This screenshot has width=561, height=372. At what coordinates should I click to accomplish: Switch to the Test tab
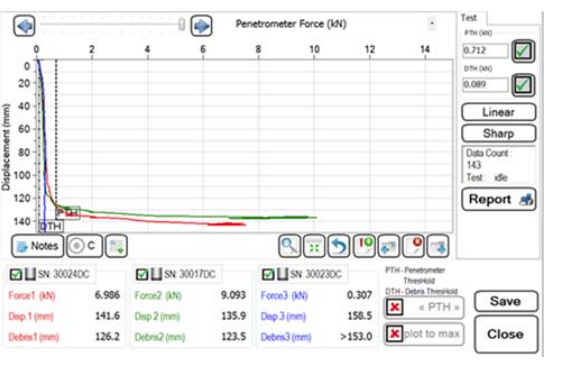(469, 18)
